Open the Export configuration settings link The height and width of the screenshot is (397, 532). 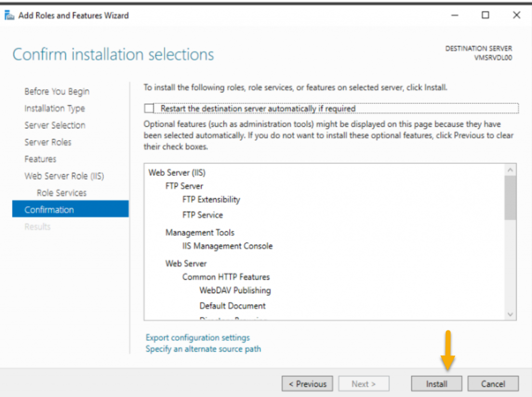click(x=197, y=337)
